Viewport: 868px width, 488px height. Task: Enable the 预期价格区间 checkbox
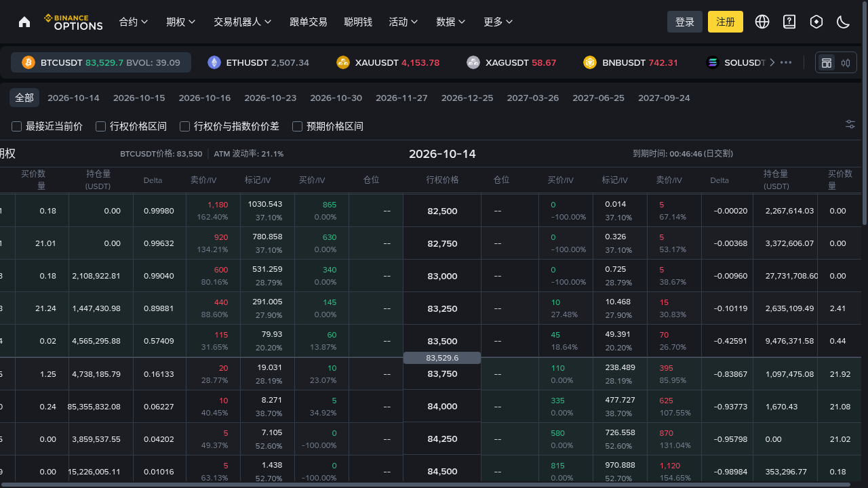coord(297,126)
